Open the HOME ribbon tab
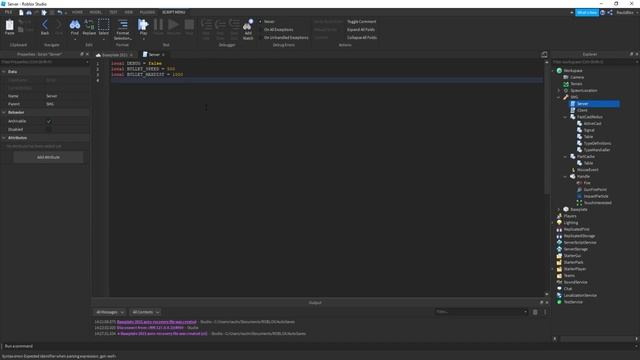Viewport: 640px width, 360px height. tap(77, 13)
